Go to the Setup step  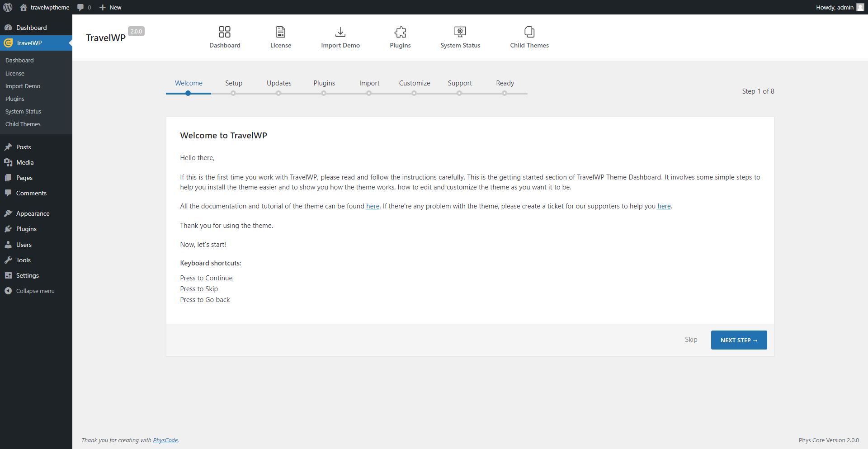tap(234, 83)
